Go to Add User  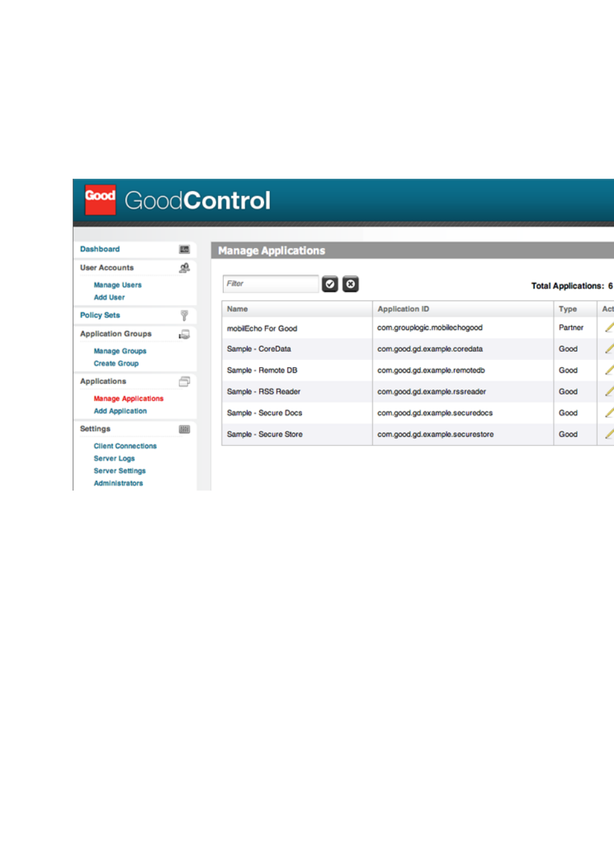tap(109, 298)
